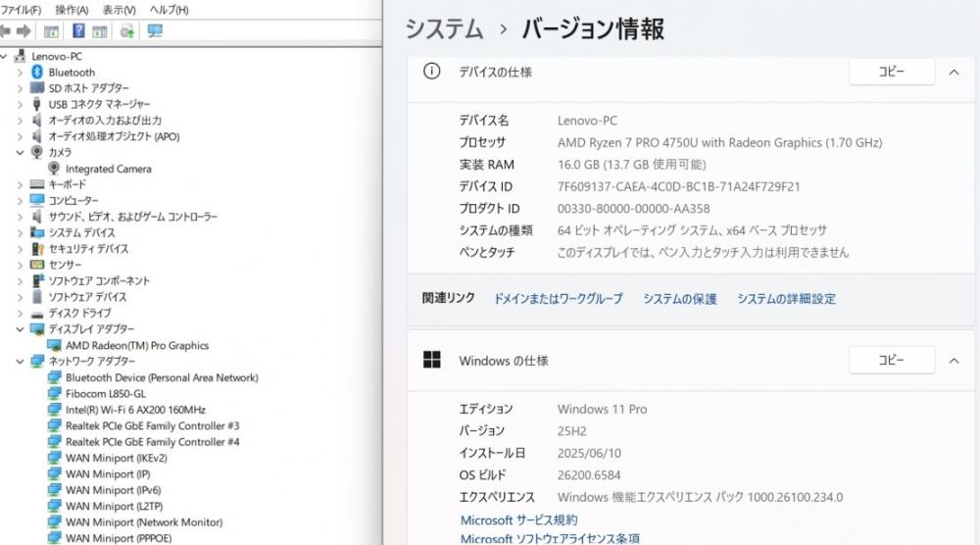This screenshot has height=545, width=980.
Task: Click the Integrated Camera device icon
Action: (x=54, y=169)
